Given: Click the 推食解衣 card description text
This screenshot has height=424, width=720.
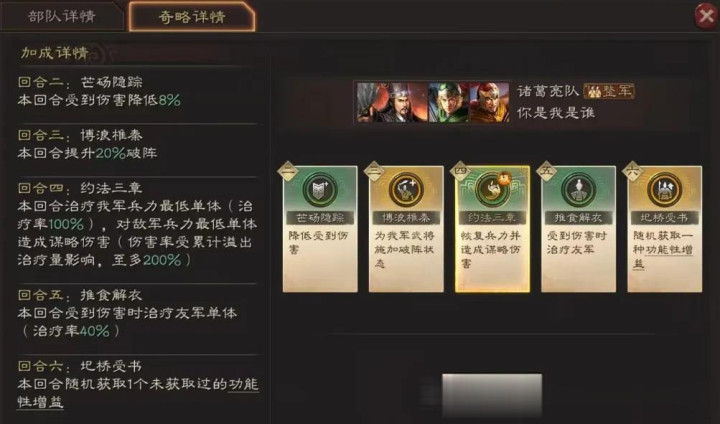Looking at the screenshot, I should [577, 243].
